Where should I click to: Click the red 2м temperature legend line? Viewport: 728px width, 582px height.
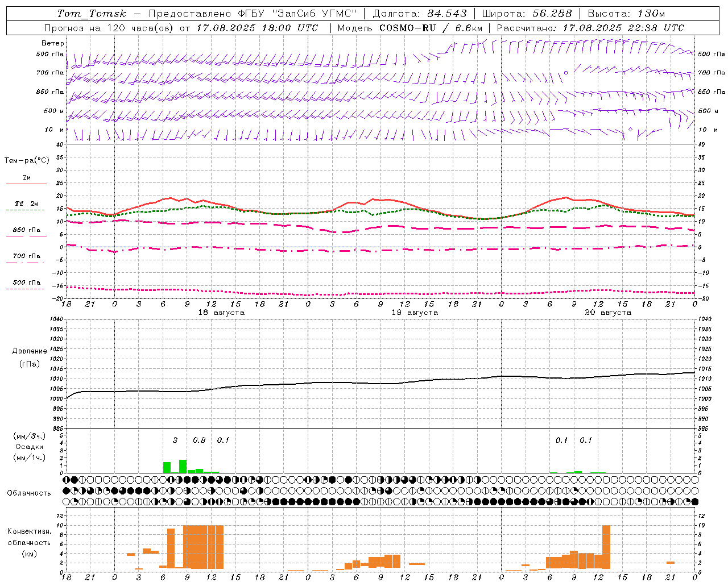tap(26, 184)
